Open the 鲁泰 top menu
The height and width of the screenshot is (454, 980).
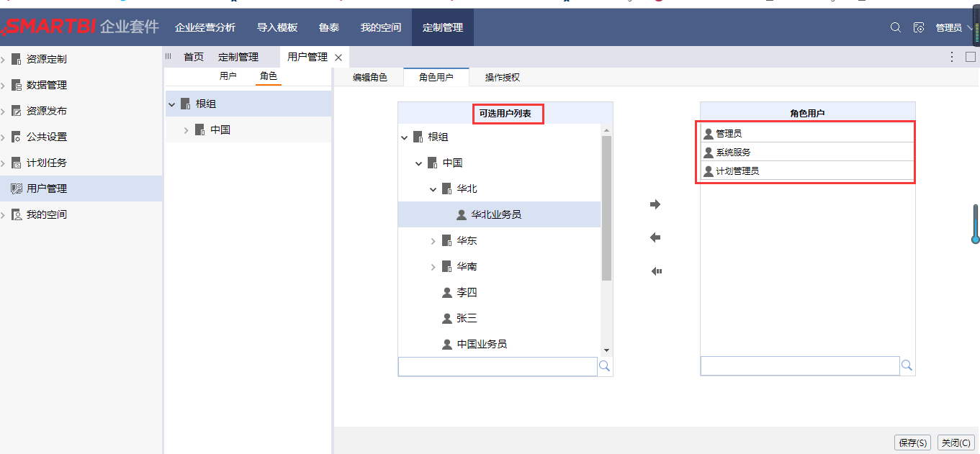click(329, 27)
